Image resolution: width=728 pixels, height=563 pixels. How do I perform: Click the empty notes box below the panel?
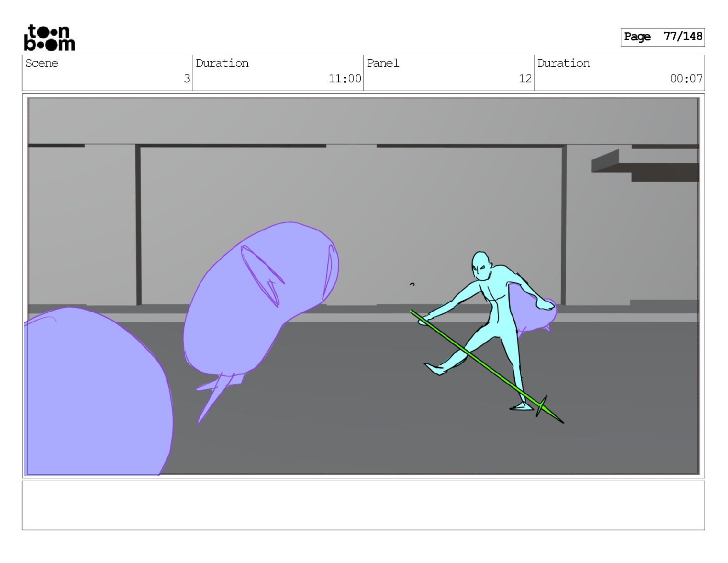click(x=363, y=506)
